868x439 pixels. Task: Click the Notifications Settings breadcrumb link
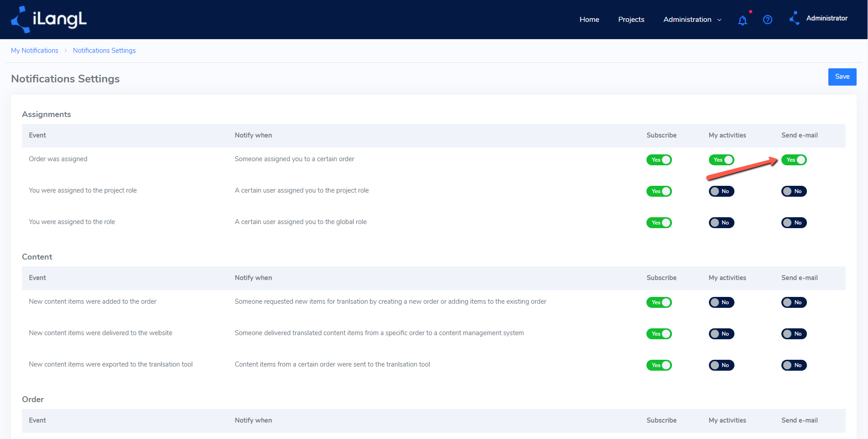104,51
